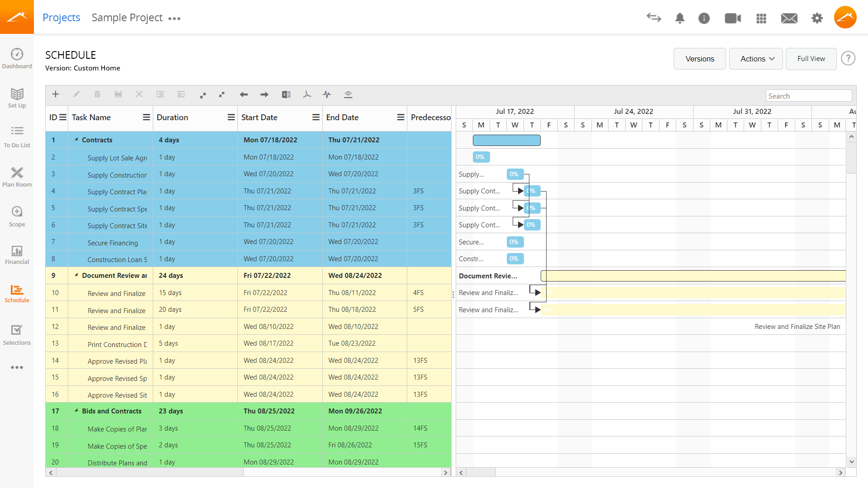Open Plan Room from the sidebar

tap(17, 177)
